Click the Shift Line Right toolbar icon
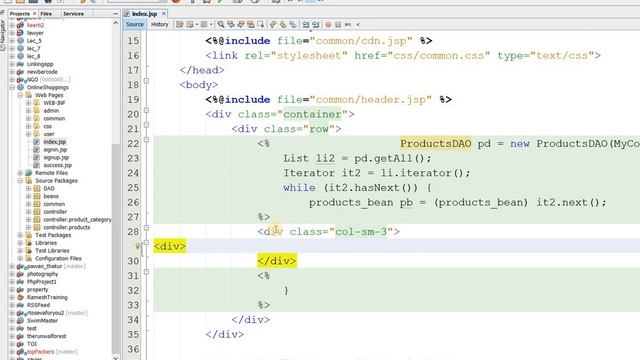This screenshot has height=360, width=640. (316, 24)
